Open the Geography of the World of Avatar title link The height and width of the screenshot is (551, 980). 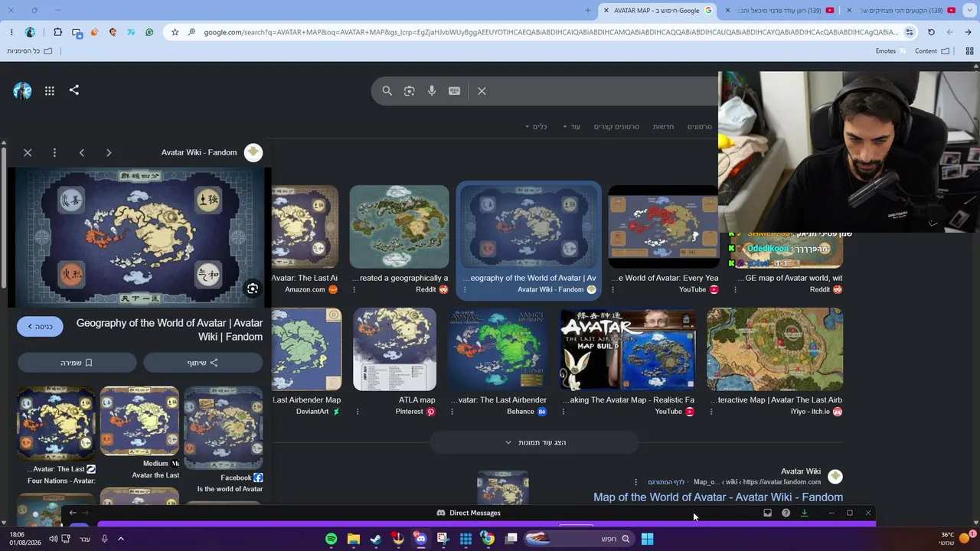pos(169,330)
